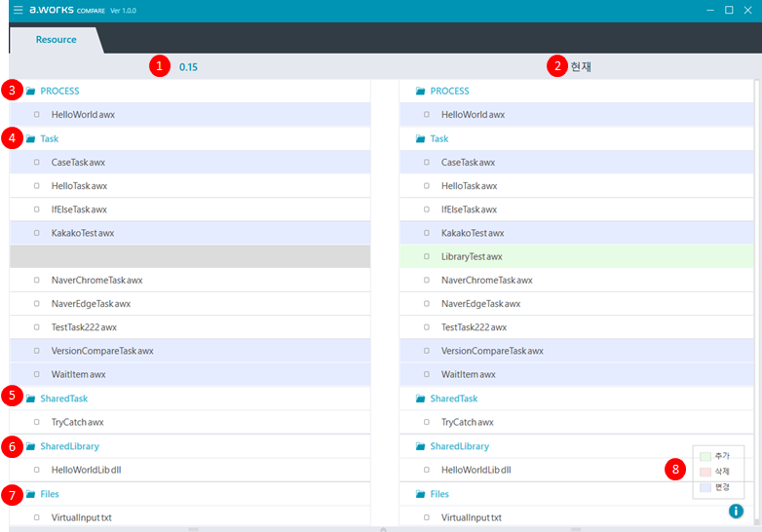Click the green 추가 legend swatch
This screenshot has width=762, height=532.
(705, 456)
